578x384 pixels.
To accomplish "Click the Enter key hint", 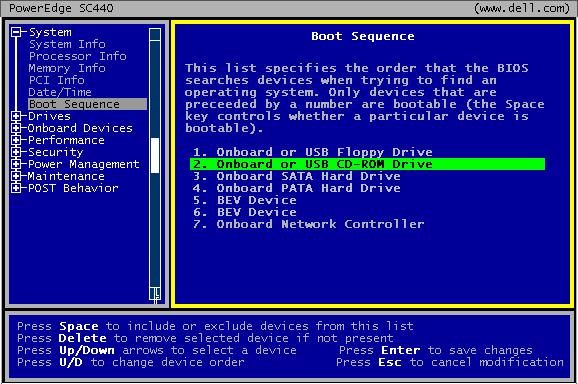I will [401, 350].
